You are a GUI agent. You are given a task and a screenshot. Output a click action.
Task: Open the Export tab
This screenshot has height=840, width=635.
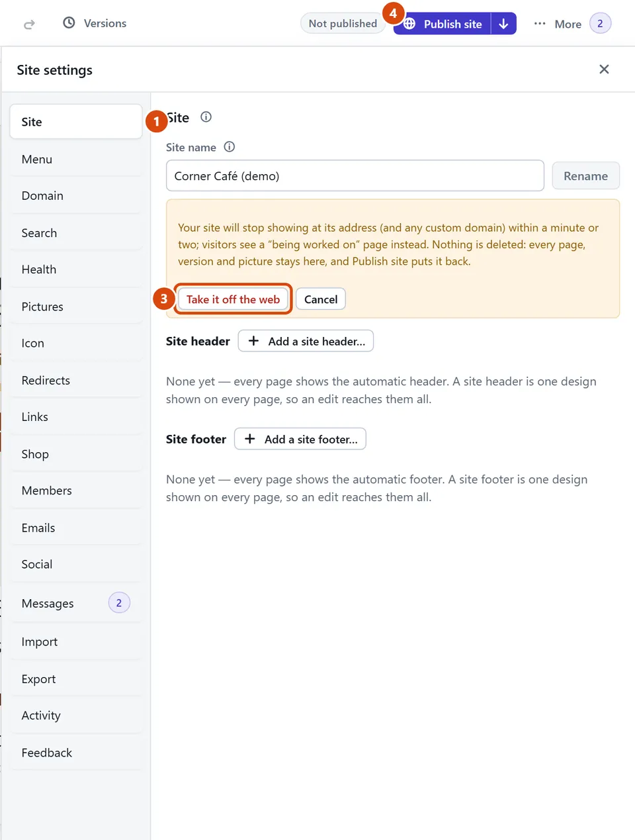pos(76,679)
